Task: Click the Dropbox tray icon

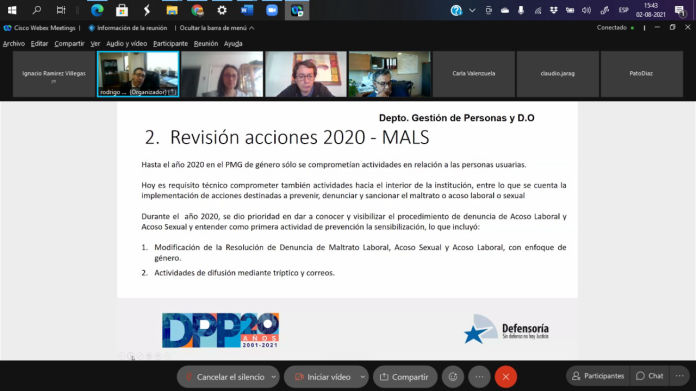Action: point(554,10)
